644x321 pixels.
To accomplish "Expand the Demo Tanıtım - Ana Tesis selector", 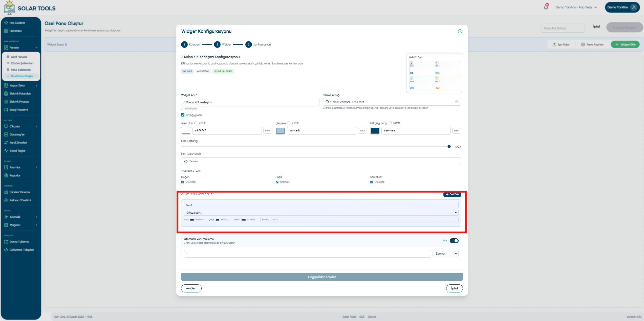I will pos(576,7).
